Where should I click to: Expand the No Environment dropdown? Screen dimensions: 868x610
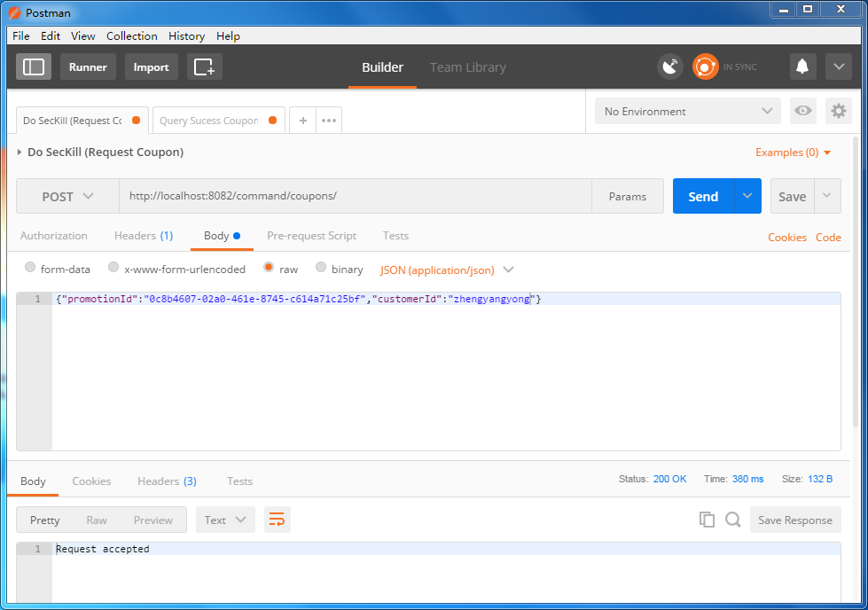coord(688,111)
